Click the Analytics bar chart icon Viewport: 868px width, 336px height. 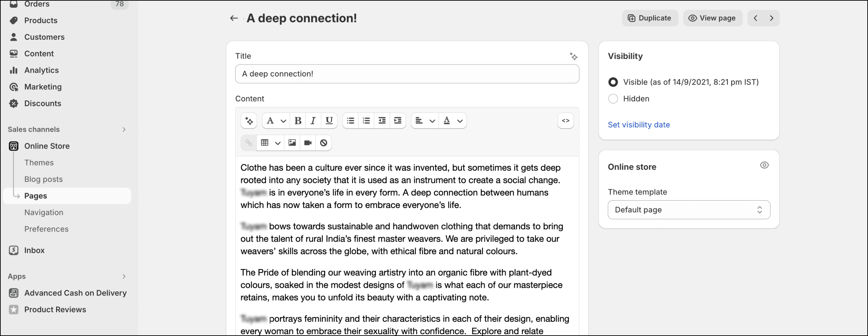14,70
